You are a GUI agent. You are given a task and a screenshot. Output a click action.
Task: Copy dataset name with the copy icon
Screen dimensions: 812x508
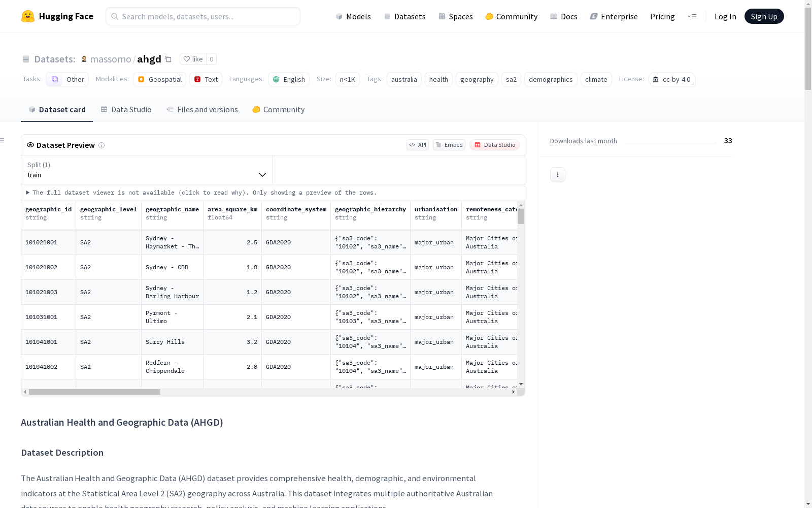point(168,59)
